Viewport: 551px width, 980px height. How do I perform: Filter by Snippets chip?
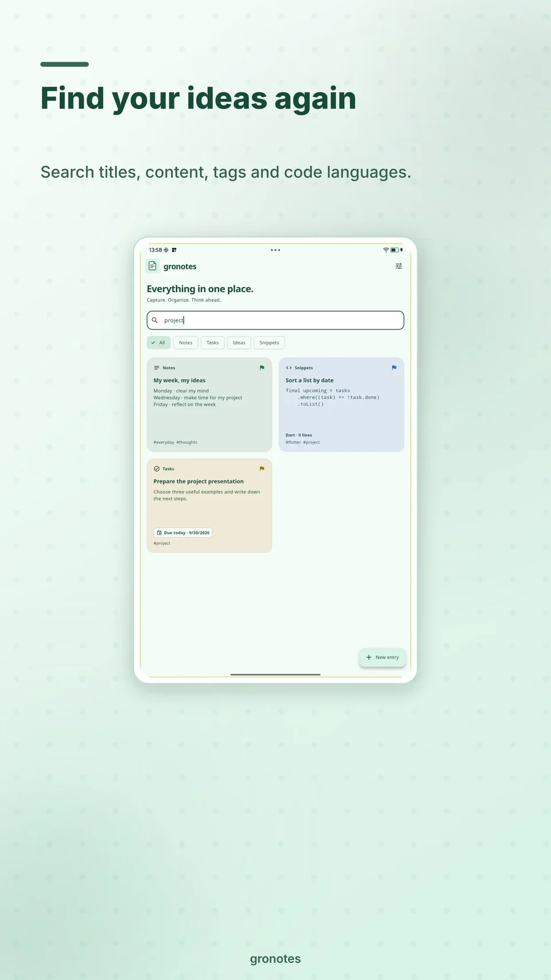pos(269,343)
